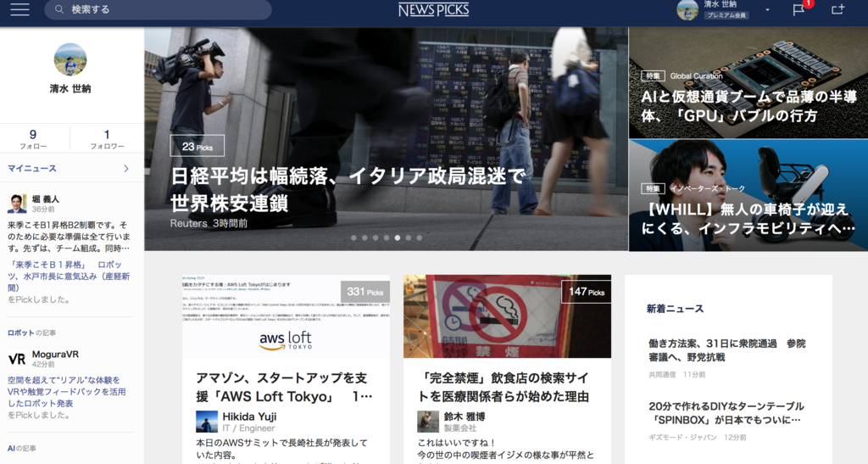Expand マイニュース chevron arrow

[x=126, y=168]
